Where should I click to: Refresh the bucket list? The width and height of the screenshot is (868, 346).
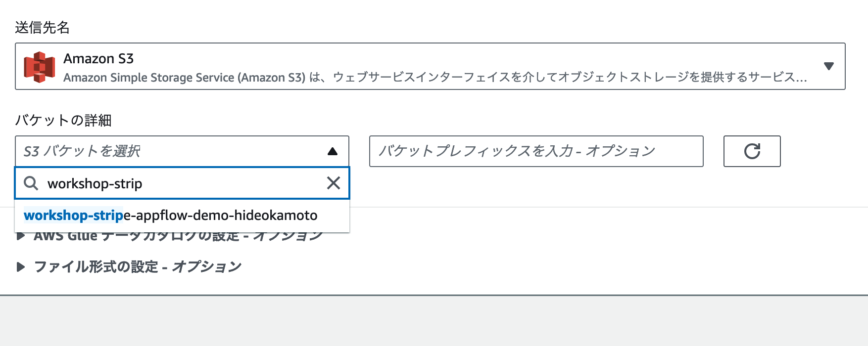[x=752, y=151]
